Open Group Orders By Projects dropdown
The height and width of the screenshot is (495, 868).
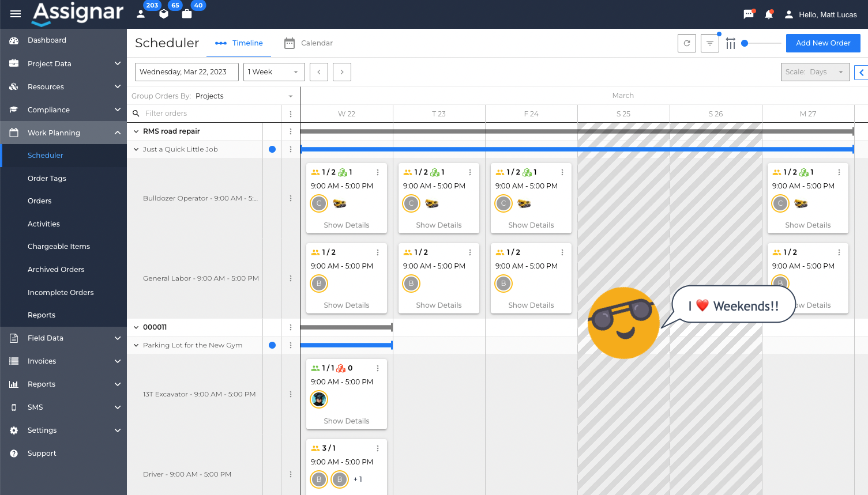[x=213, y=96]
